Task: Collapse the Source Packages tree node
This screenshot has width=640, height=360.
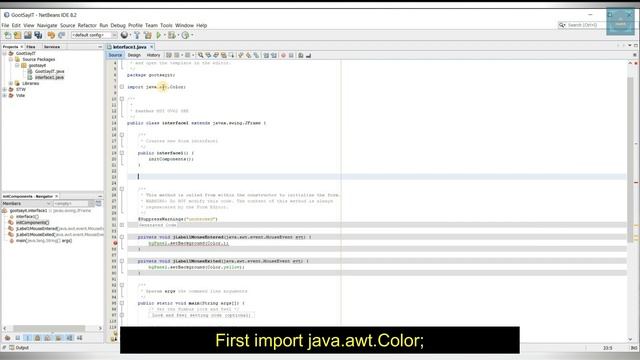Action: coord(11,60)
